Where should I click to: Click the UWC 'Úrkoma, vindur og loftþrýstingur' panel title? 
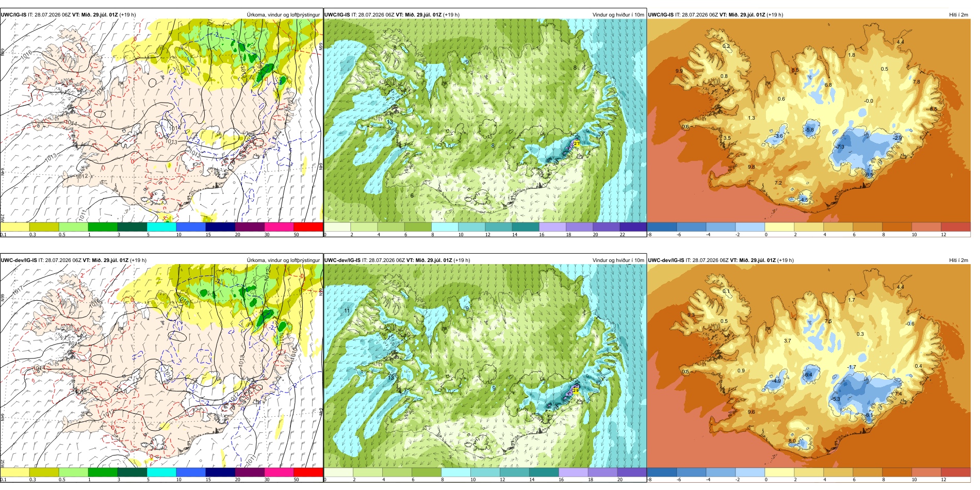[x=283, y=15]
